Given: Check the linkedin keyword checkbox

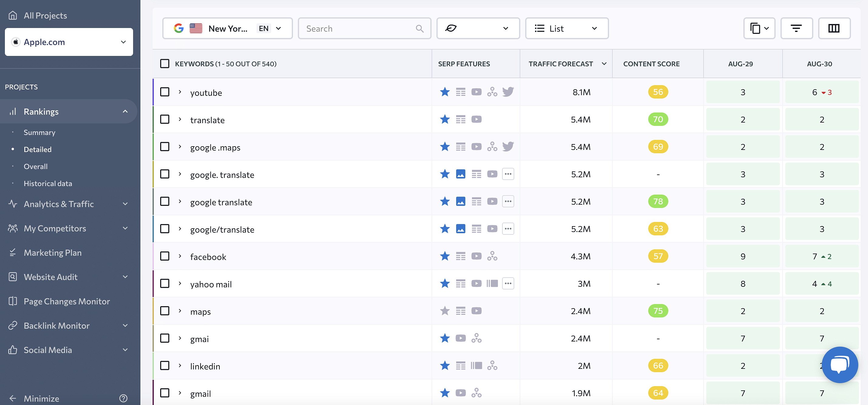Looking at the screenshot, I should [x=164, y=365].
